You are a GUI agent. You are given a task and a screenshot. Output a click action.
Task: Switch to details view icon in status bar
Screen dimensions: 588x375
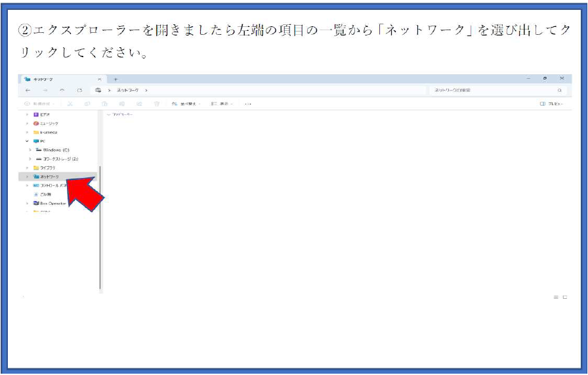556,298
